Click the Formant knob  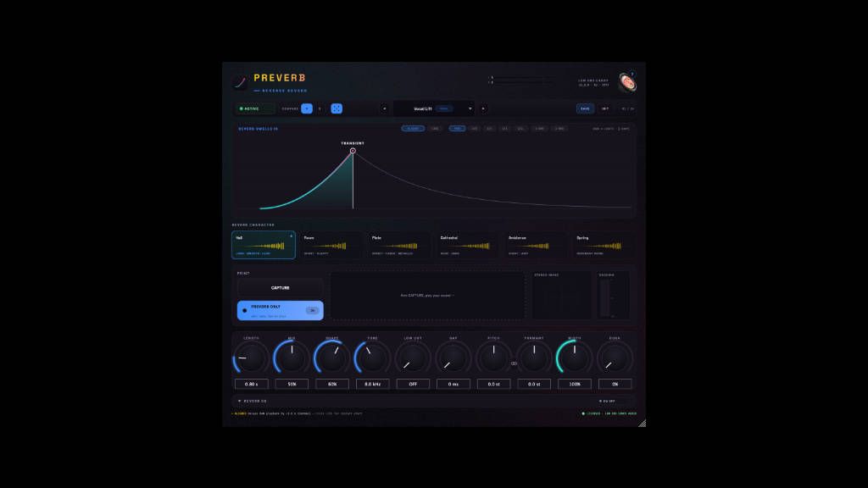[534, 358]
